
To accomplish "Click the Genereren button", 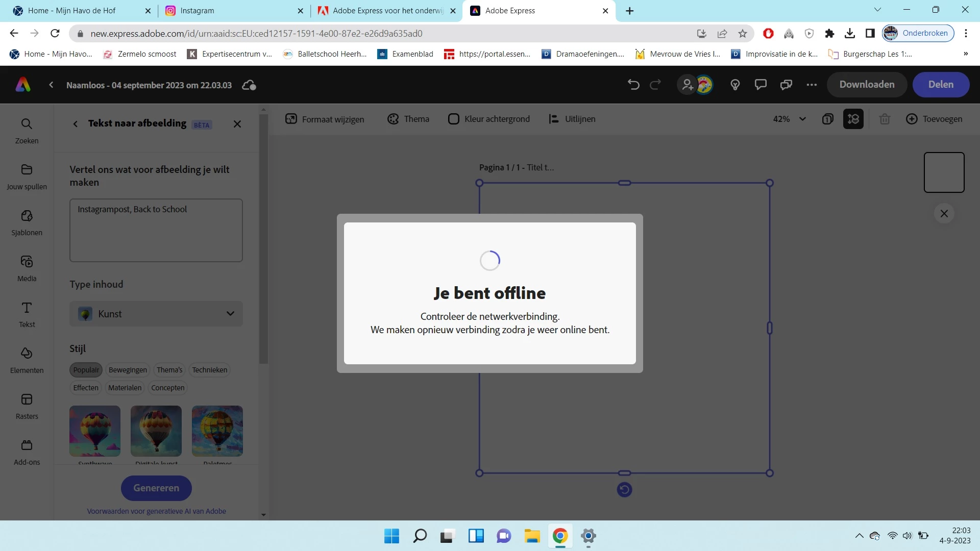I will [x=156, y=488].
